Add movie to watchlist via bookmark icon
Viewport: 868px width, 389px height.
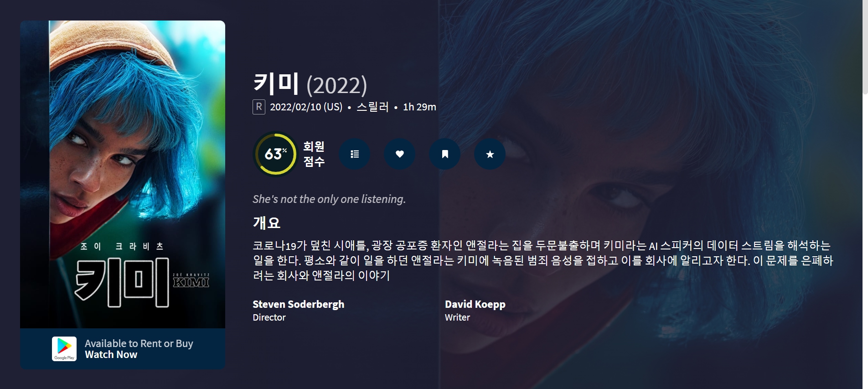(444, 154)
